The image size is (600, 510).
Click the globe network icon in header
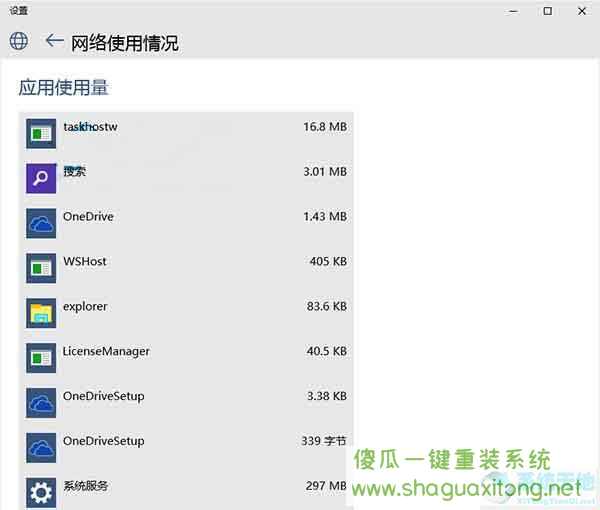pyautogui.click(x=19, y=41)
